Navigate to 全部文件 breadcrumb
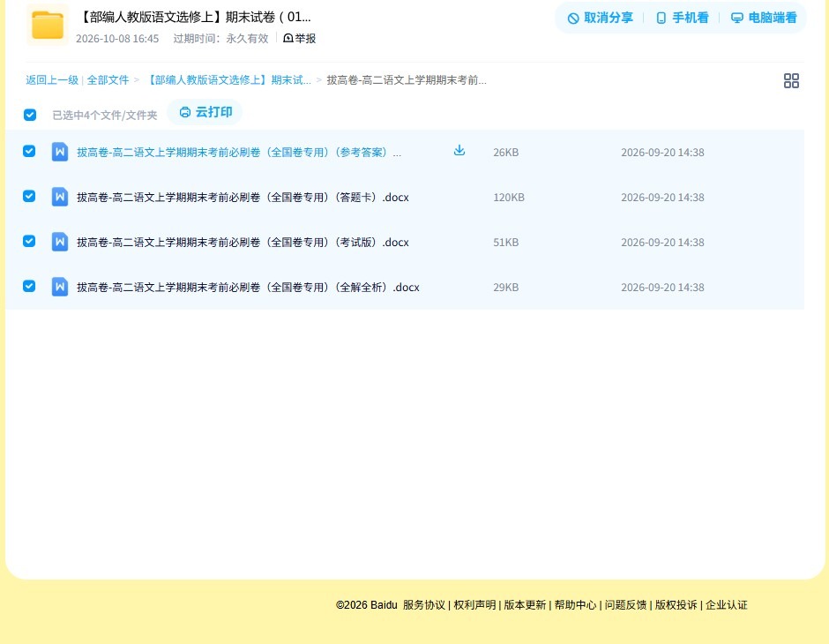Viewport: 829px width, 644px height. 108,80
